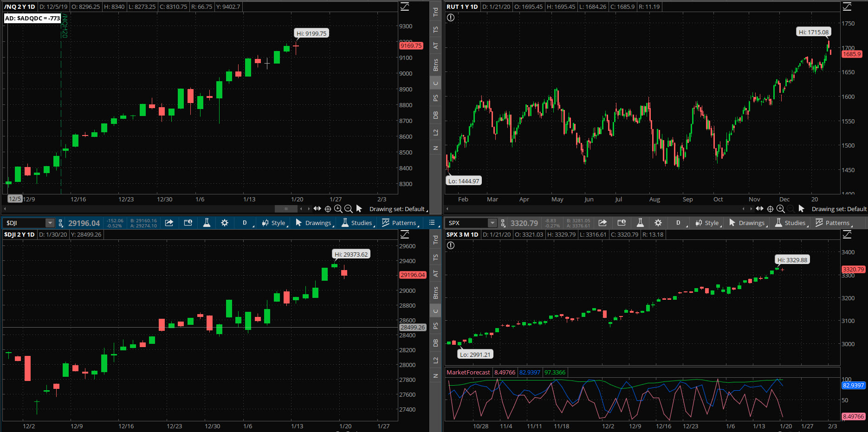This screenshot has height=432, width=868.
Task: Click chart mode icon atop /NQ chart
Action: coord(405,6)
